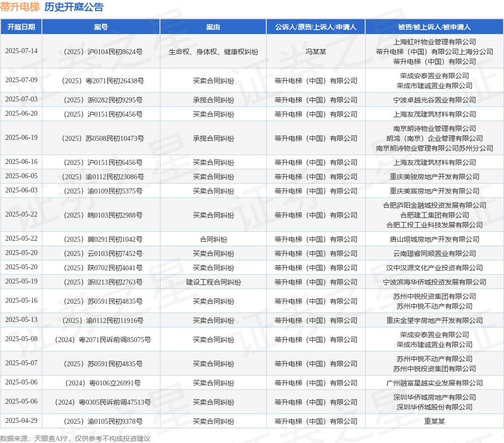The width and height of the screenshot is (504, 443).
Task: Click the 数据来源 footer note
Action: (x=75, y=439)
